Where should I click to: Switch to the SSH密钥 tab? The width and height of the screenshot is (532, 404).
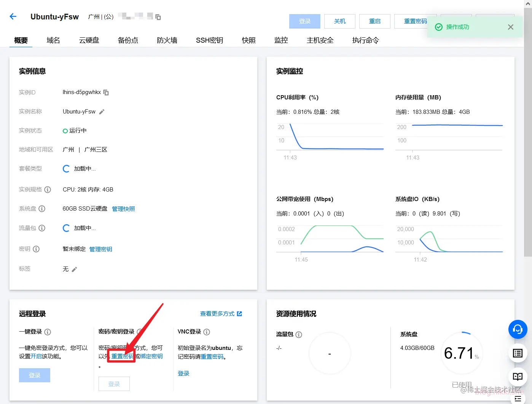tap(209, 40)
